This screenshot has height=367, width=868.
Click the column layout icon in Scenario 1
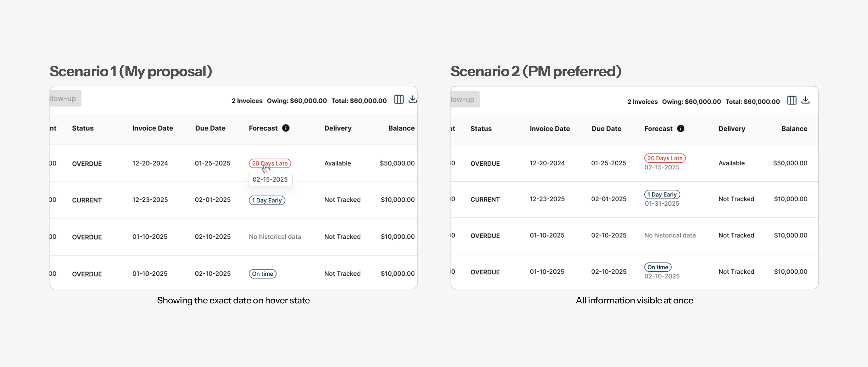(399, 100)
